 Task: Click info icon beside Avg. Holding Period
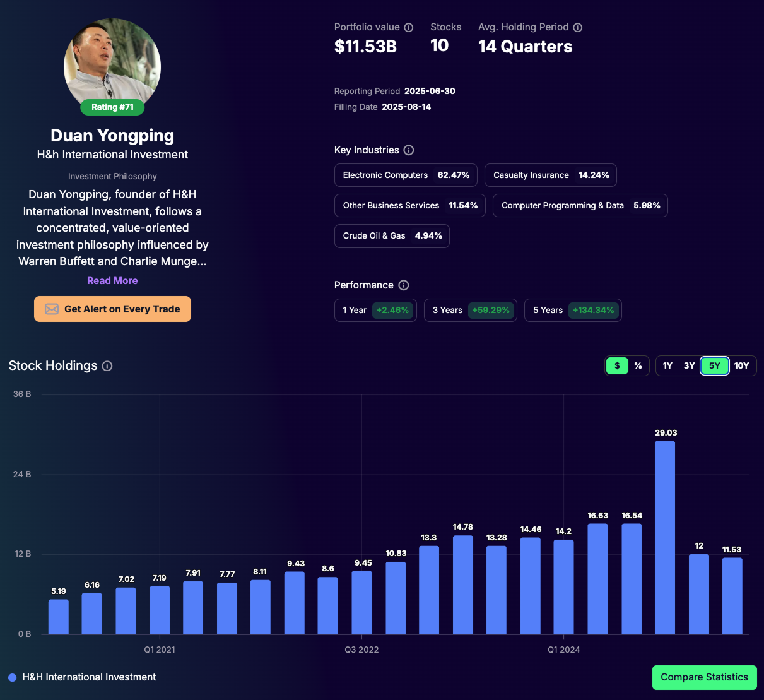click(577, 27)
